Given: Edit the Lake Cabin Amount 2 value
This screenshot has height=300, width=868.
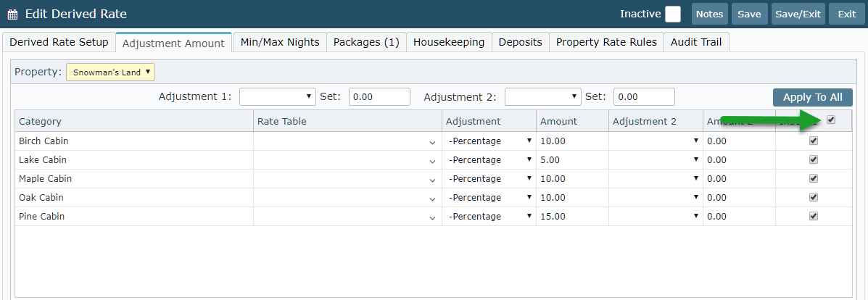Looking at the screenshot, I should [739, 160].
